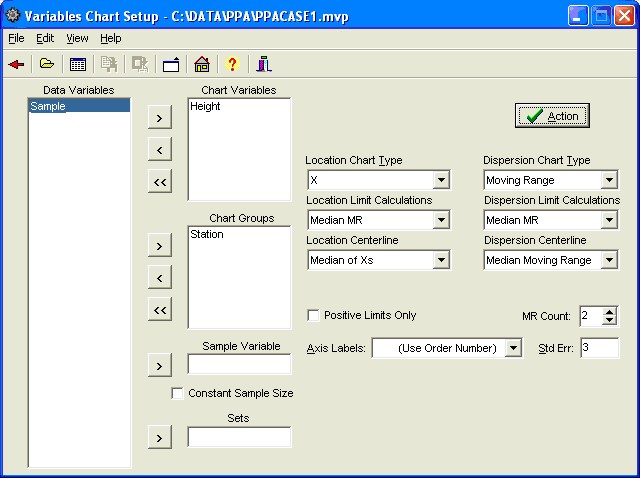Check Constant Sample Size option
This screenshot has width=640, height=478.
coord(178,394)
